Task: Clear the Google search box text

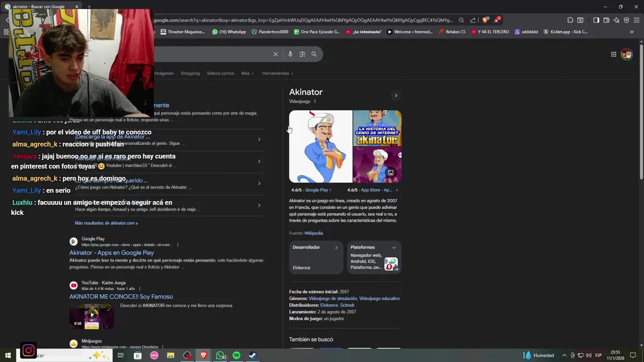Action: [x=275, y=54]
